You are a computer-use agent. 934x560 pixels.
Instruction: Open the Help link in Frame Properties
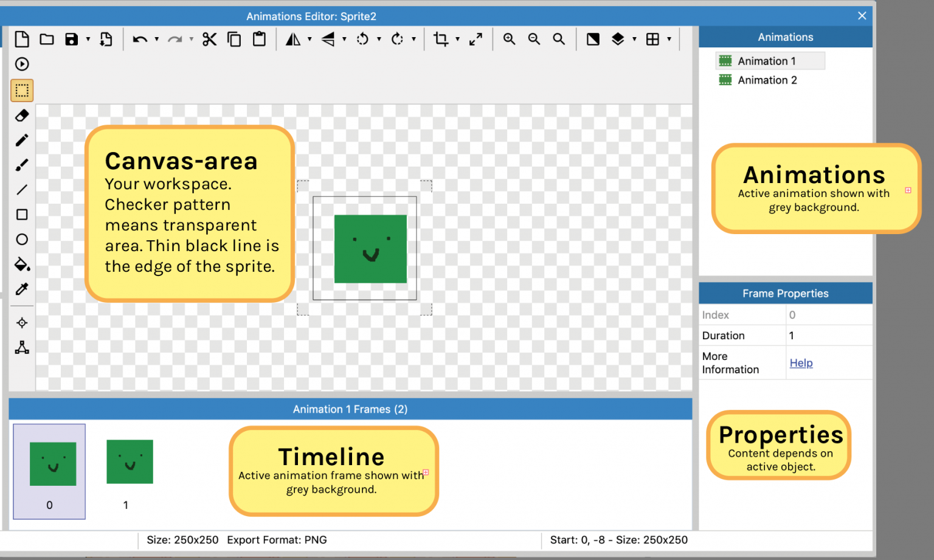801,363
